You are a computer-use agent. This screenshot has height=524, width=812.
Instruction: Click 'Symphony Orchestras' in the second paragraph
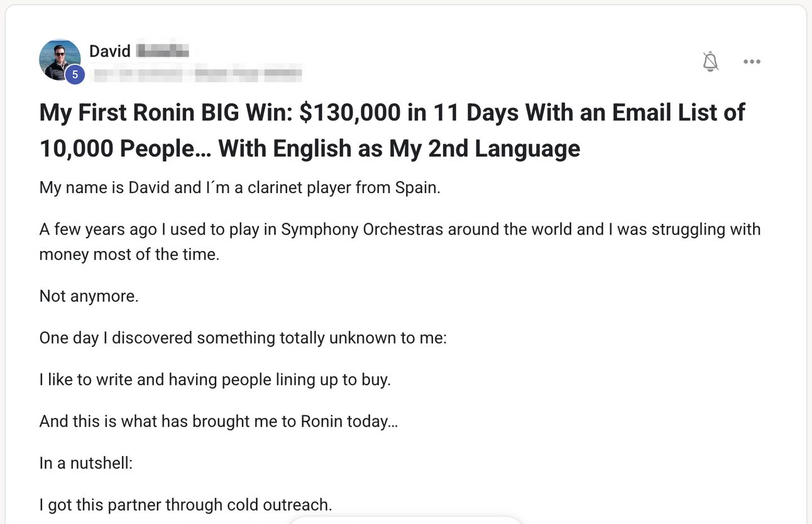361,229
